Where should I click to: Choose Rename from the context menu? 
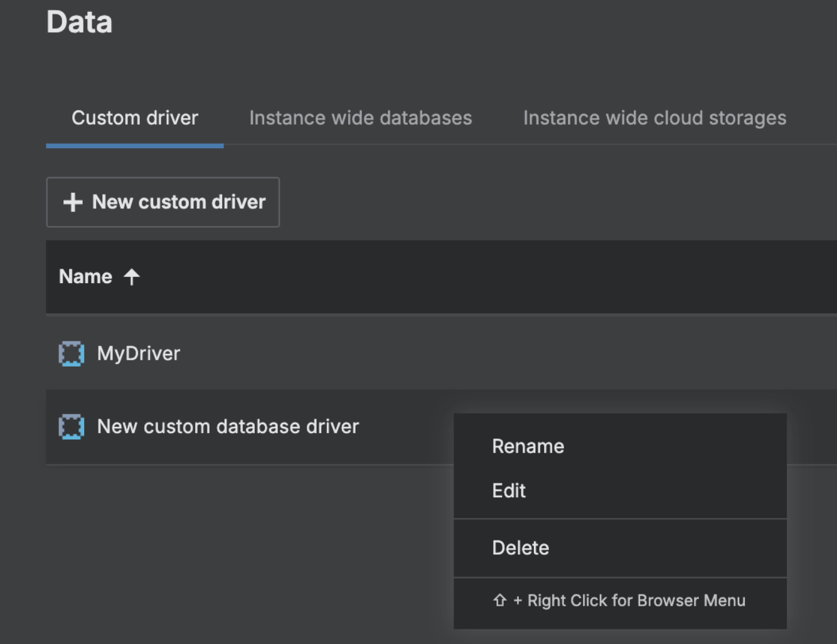click(x=528, y=446)
